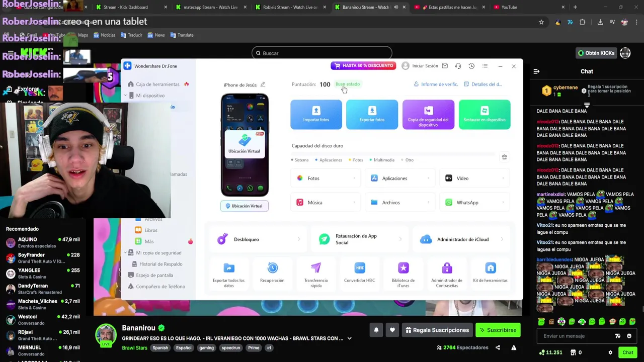Open Copia de seguridad del dispositivo tile
The image size is (644, 362).
428,115
